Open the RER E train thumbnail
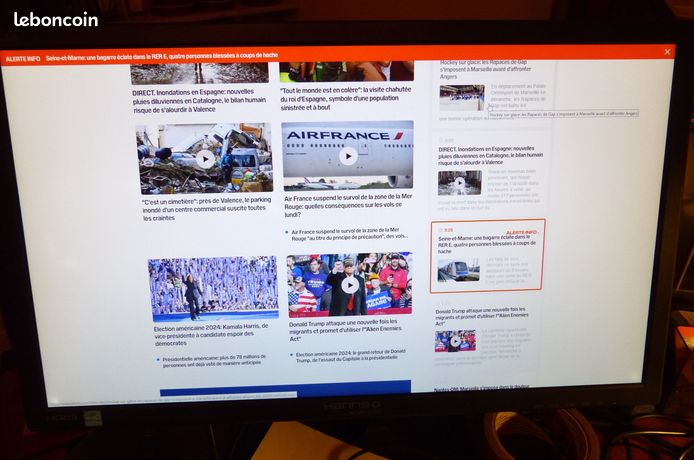 click(x=459, y=271)
